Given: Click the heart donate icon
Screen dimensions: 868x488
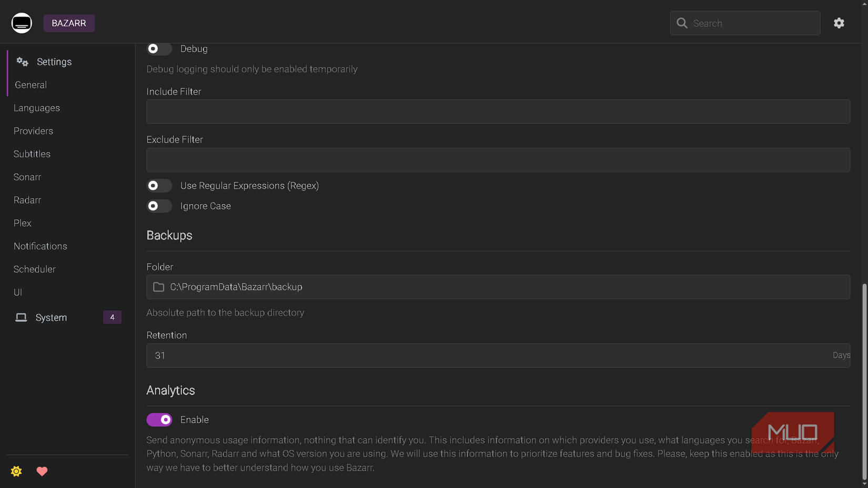Looking at the screenshot, I should (42, 471).
